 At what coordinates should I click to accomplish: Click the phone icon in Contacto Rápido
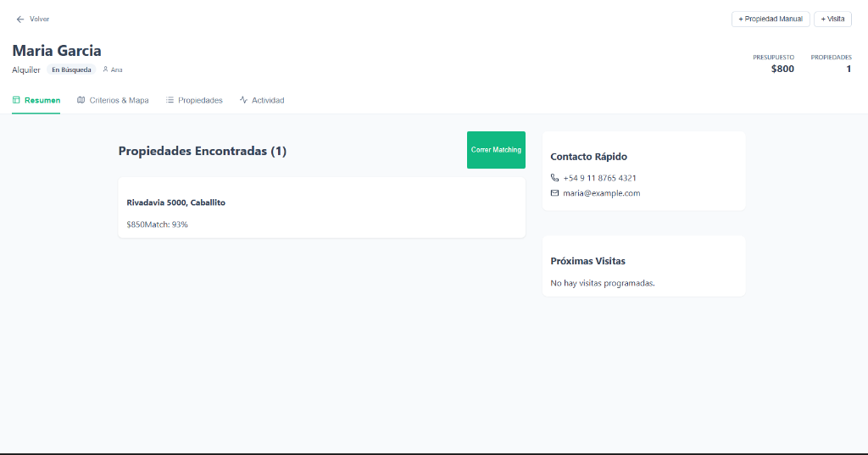555,178
